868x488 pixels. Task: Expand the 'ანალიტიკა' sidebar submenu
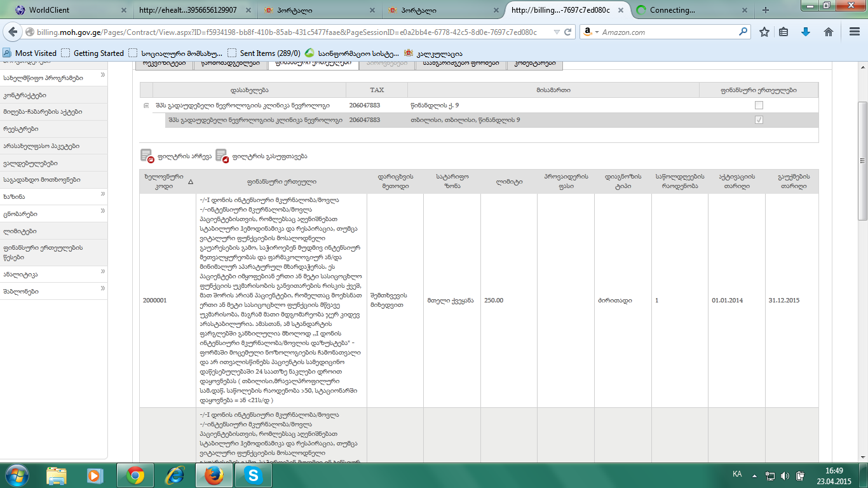click(x=102, y=272)
